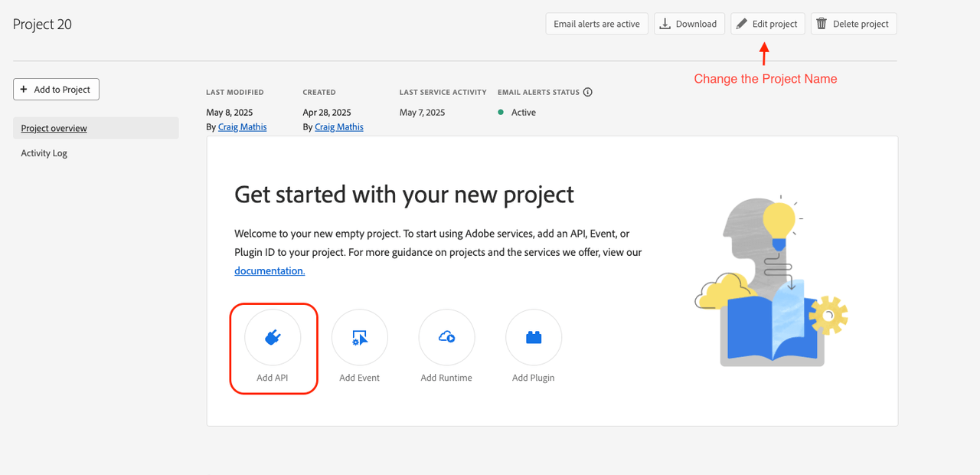Click the Add Event text label

pos(360,378)
